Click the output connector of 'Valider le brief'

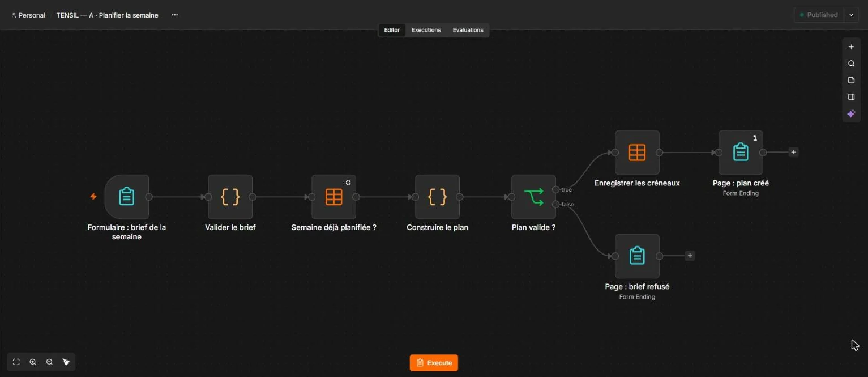tap(253, 197)
